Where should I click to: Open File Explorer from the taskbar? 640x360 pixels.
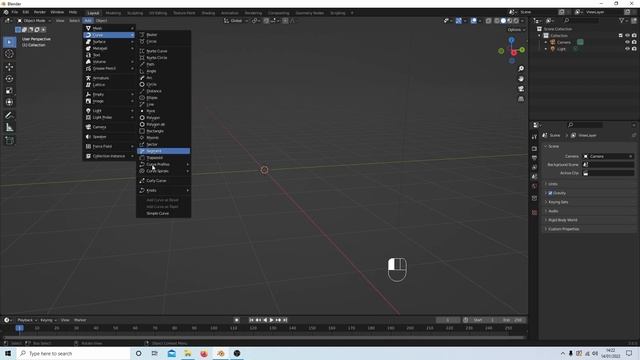click(x=188, y=353)
